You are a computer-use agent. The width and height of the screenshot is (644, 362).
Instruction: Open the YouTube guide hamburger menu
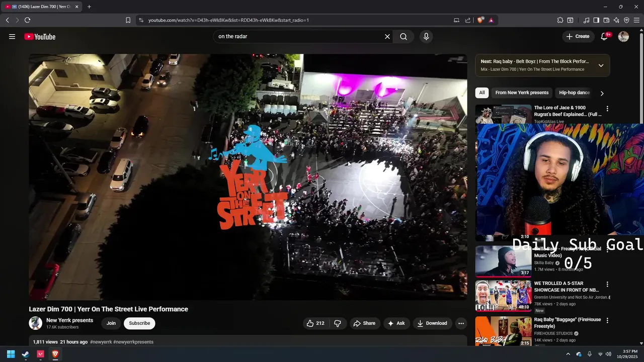(x=12, y=37)
